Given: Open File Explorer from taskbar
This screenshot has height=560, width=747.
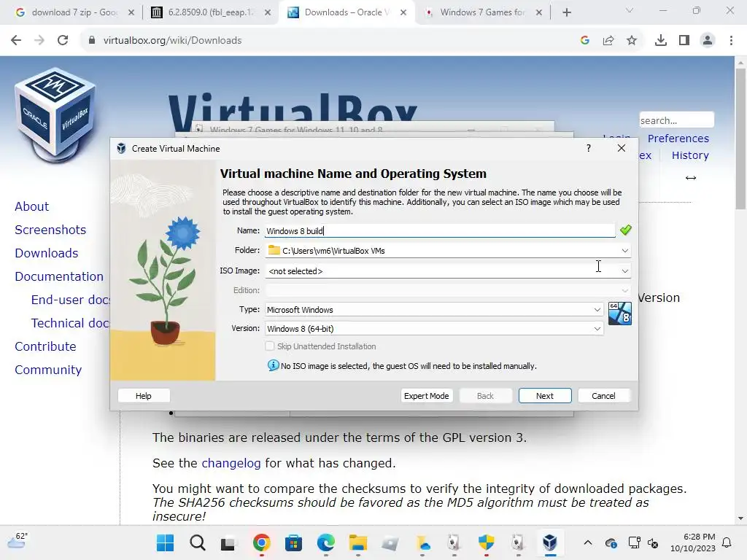Looking at the screenshot, I should point(357,542).
